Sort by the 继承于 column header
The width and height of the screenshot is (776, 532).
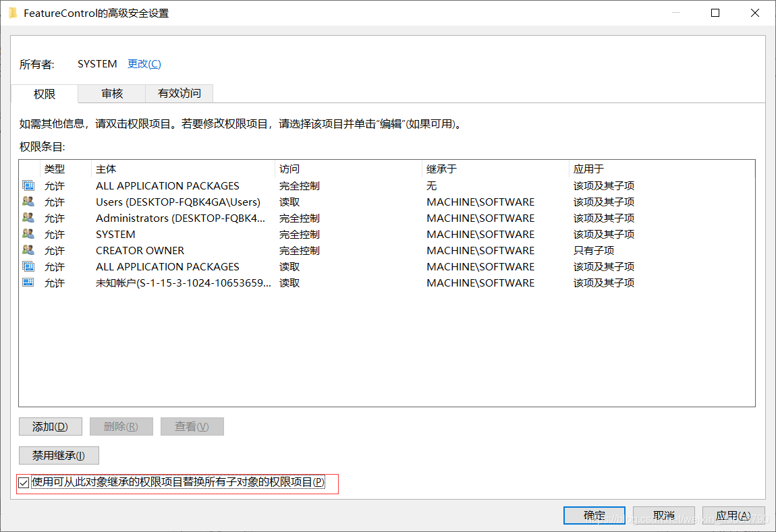point(495,169)
